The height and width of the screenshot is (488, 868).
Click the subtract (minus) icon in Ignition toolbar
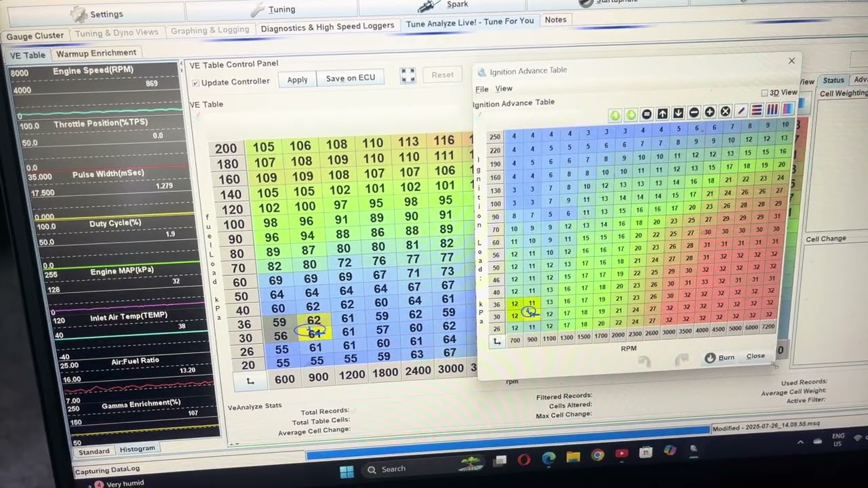click(x=694, y=113)
